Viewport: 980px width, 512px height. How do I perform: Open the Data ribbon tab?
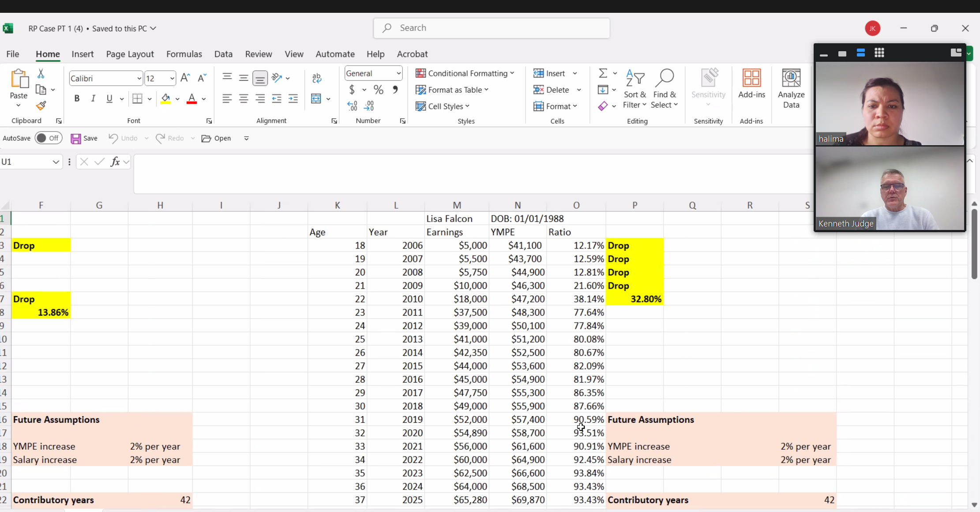click(223, 54)
